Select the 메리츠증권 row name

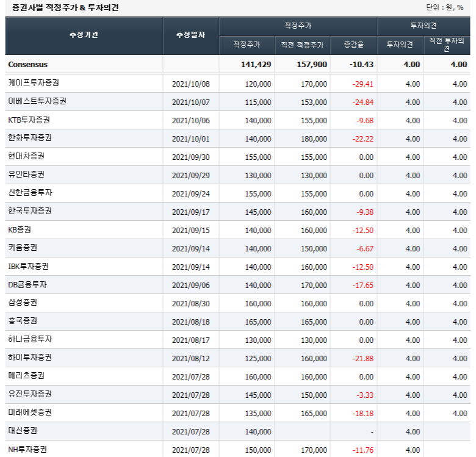pyautogui.click(x=26, y=376)
